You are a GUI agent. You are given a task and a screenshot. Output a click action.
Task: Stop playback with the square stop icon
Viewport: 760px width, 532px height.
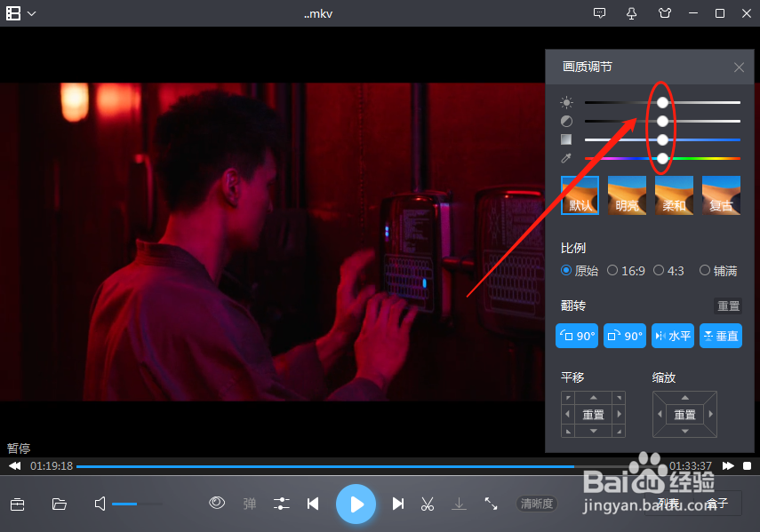pyautogui.click(x=747, y=466)
